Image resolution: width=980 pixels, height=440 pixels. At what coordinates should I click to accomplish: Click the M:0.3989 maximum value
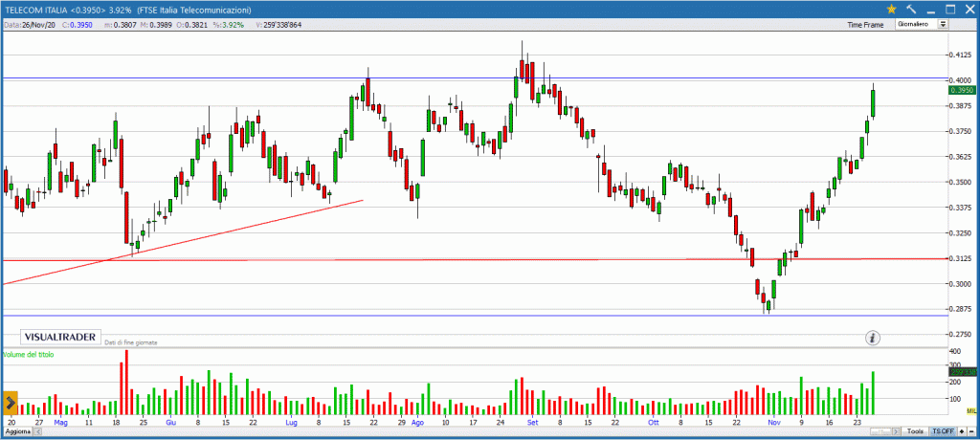point(156,25)
